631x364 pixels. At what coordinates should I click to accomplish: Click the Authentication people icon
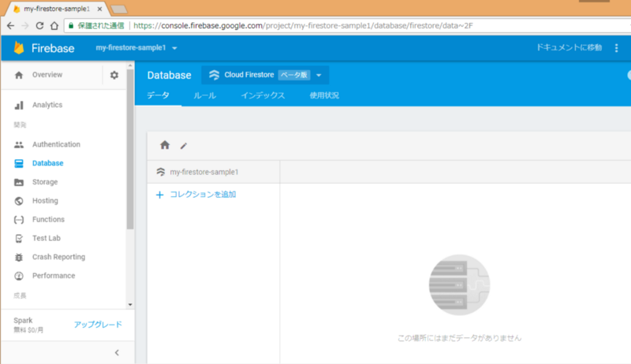(19, 145)
